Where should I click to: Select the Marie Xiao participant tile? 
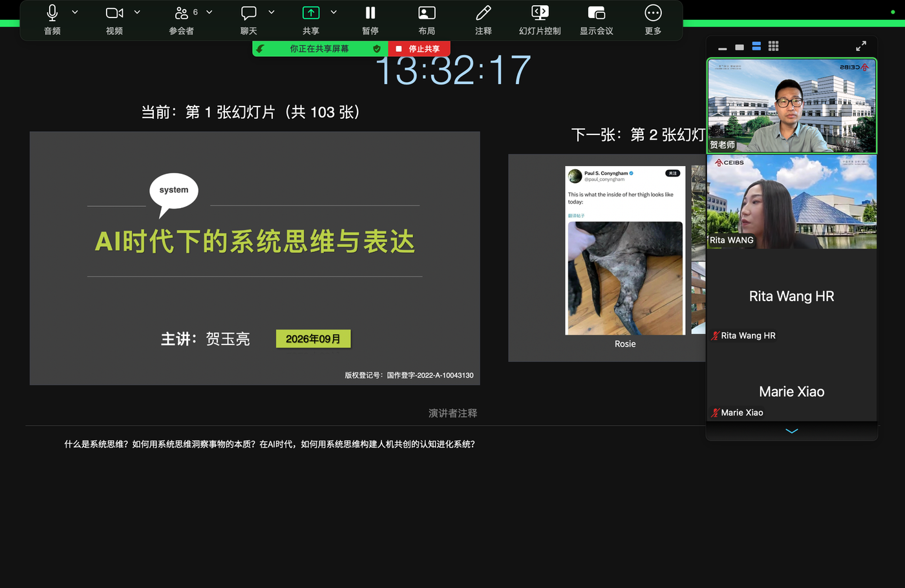coord(792,383)
